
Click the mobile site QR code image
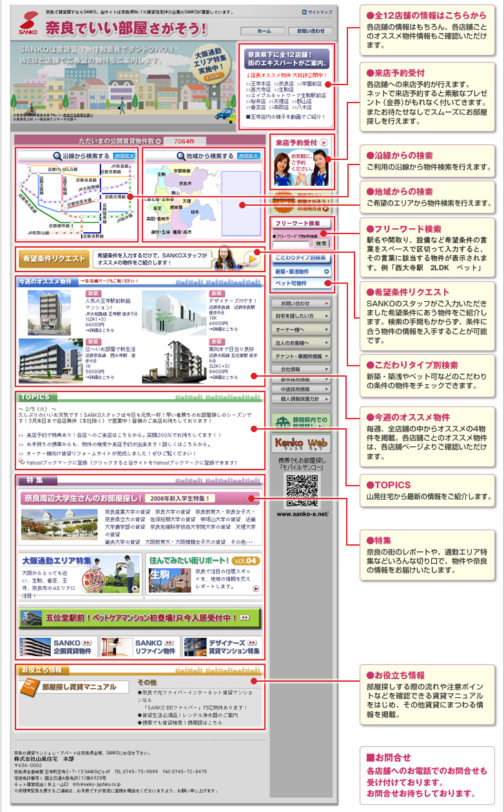tap(302, 490)
